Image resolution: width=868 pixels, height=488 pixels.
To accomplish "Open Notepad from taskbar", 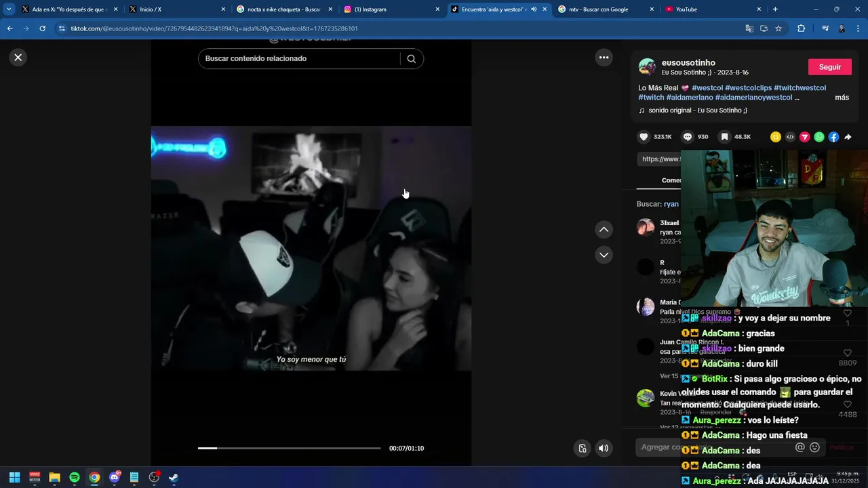I will 134,477.
